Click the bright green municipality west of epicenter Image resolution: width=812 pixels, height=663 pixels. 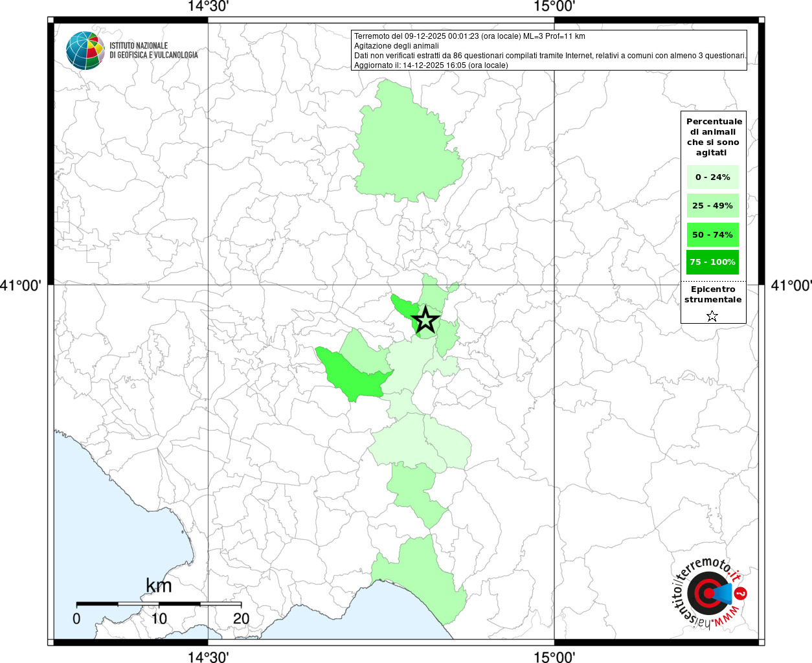[353, 376]
